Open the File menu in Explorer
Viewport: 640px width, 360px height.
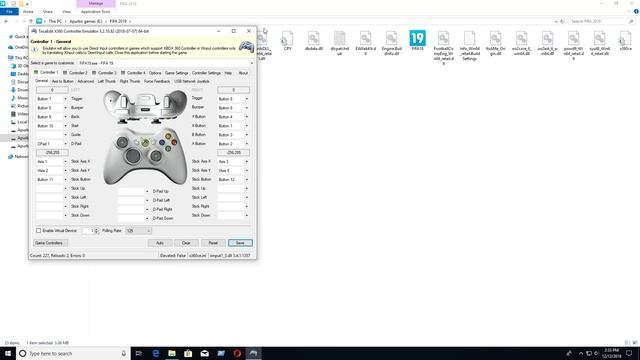9,12
